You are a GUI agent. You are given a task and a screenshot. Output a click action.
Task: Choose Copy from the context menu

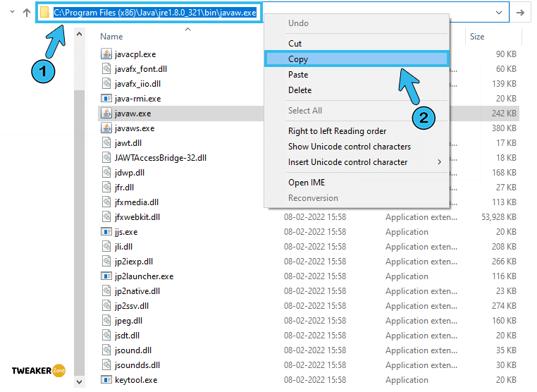[x=356, y=59]
